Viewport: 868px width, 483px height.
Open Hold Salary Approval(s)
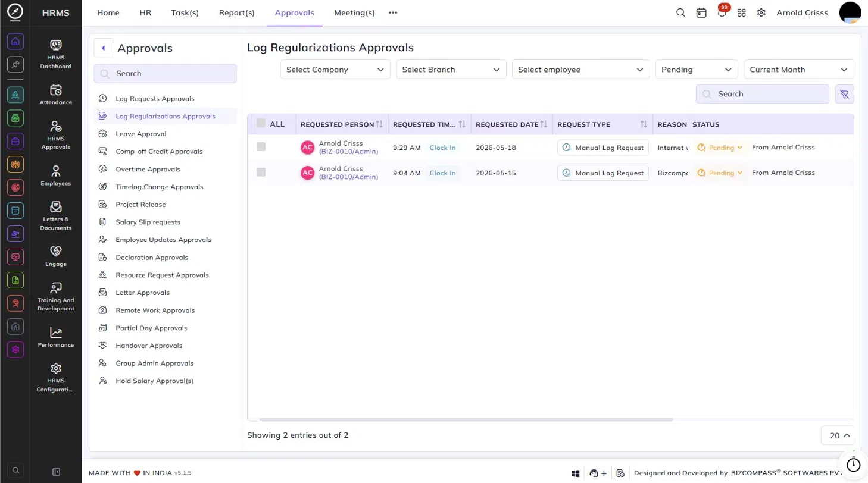[x=154, y=381]
